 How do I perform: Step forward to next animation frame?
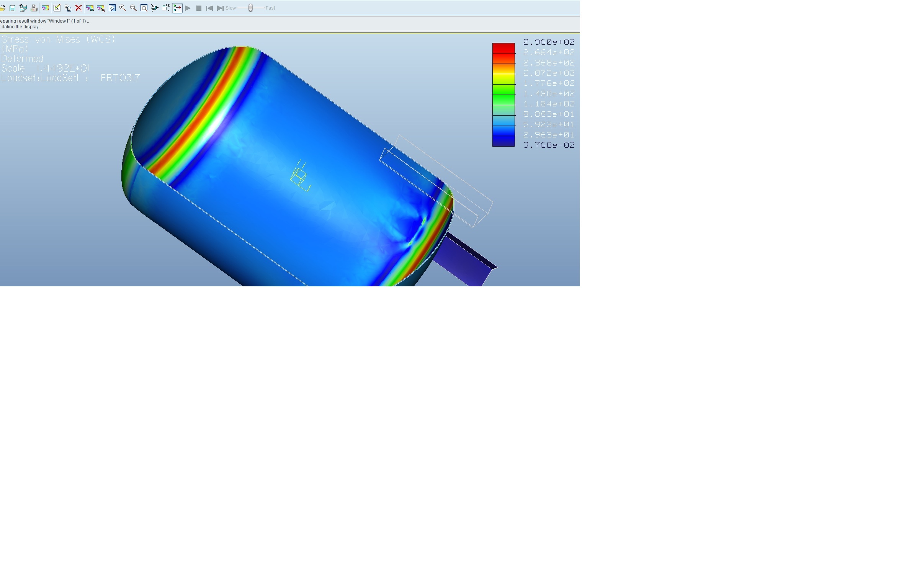220,8
